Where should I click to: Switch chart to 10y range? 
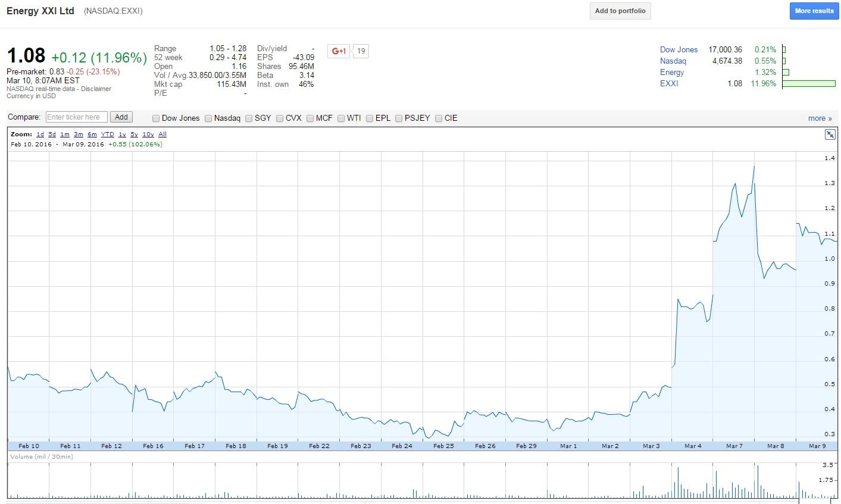point(148,134)
